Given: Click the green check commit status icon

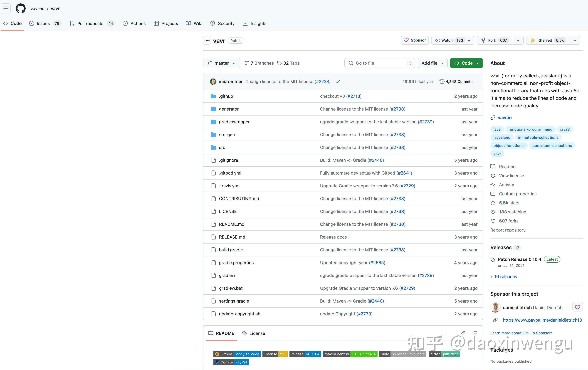Looking at the screenshot, I should pos(338,81).
